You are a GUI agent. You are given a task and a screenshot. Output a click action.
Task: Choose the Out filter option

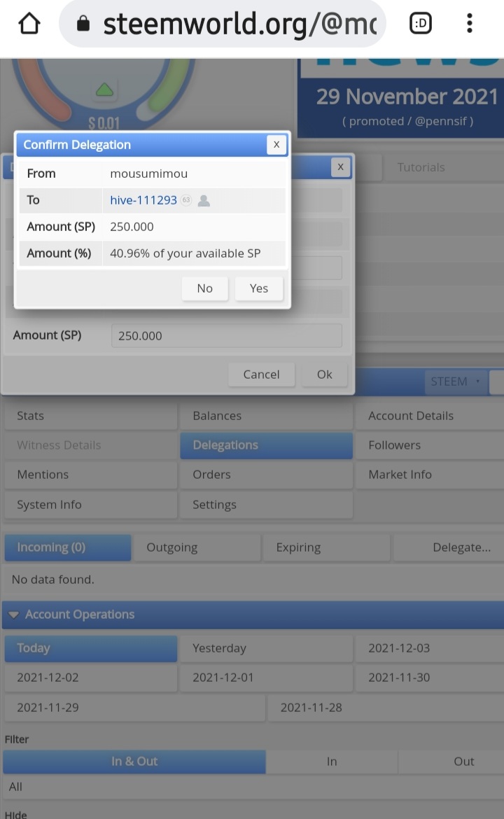[451, 762]
